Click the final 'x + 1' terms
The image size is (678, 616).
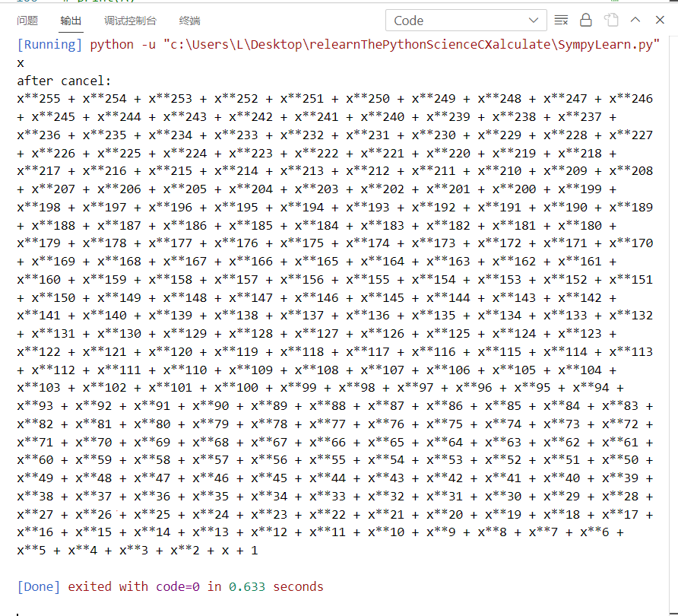[x=239, y=551]
